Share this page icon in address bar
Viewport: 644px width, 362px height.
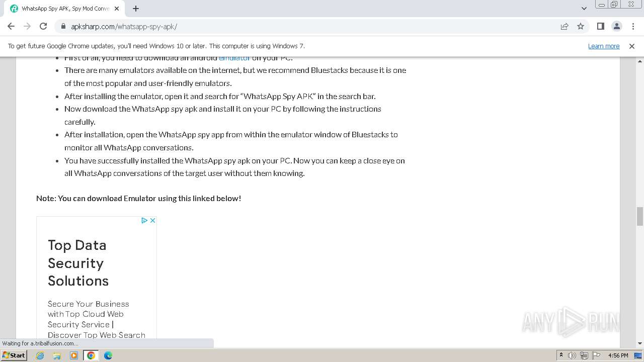click(565, 26)
